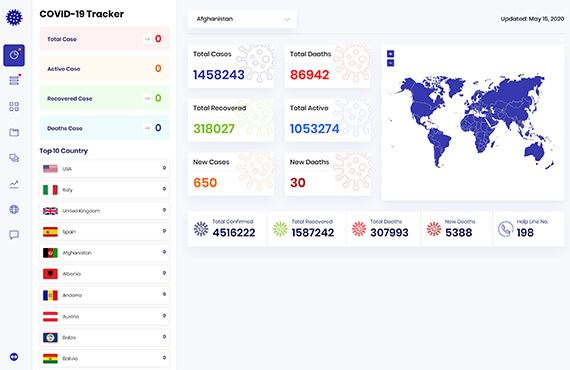Select United Kingdom in country list

click(104, 211)
